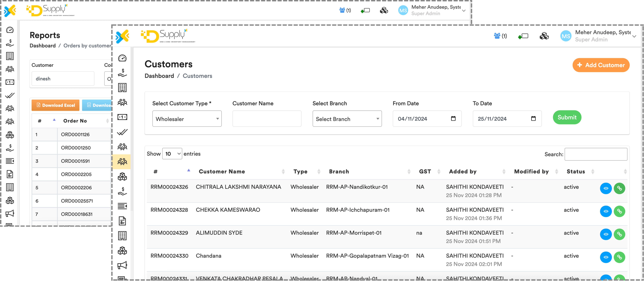The width and height of the screenshot is (644, 281).
Task: Sort table by Customer Name column
Action: point(222,172)
